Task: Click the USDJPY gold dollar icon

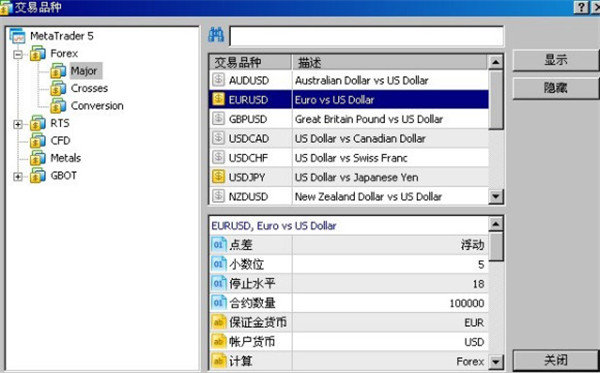Action: [x=218, y=177]
